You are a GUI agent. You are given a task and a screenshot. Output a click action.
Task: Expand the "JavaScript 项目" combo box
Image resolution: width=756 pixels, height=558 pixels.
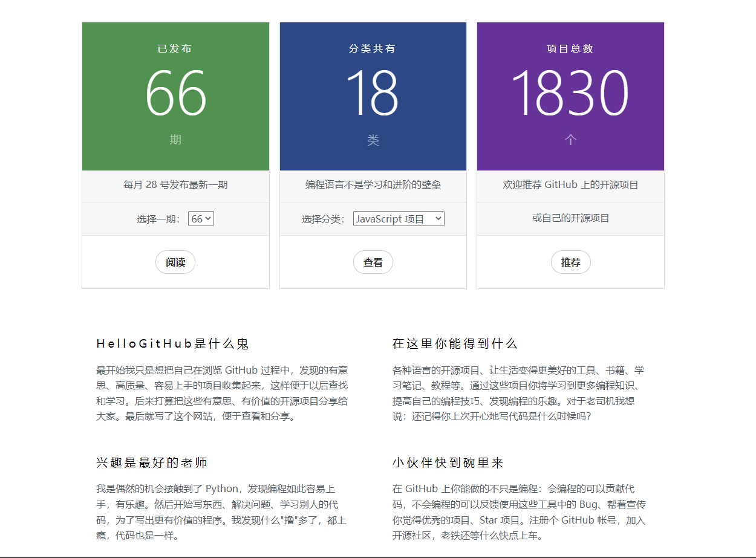coord(398,218)
